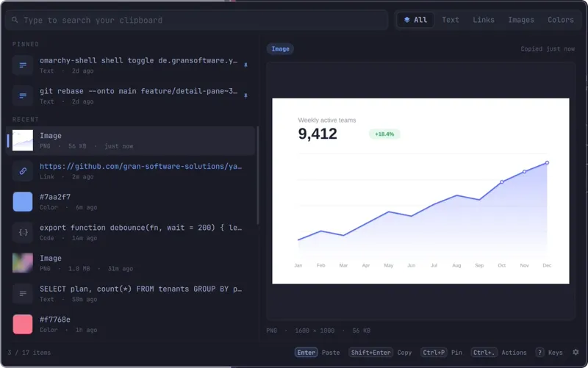Switch to the Images filter tab

pyautogui.click(x=521, y=20)
